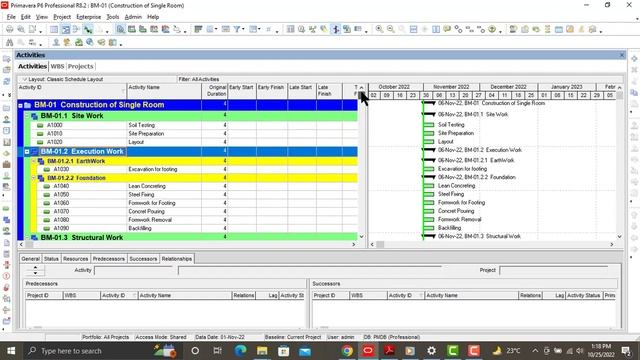This screenshot has height=360, width=640.
Task: Switch to the Projects tab
Action: [80, 66]
